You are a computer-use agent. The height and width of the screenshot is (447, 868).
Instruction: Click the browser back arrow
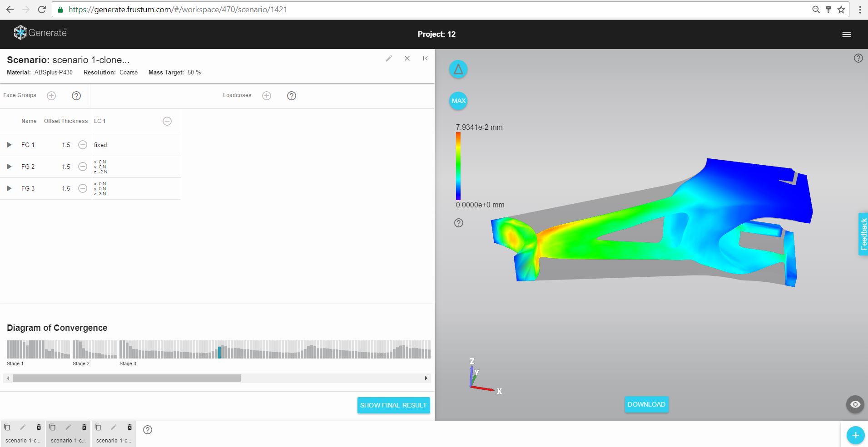[10, 10]
